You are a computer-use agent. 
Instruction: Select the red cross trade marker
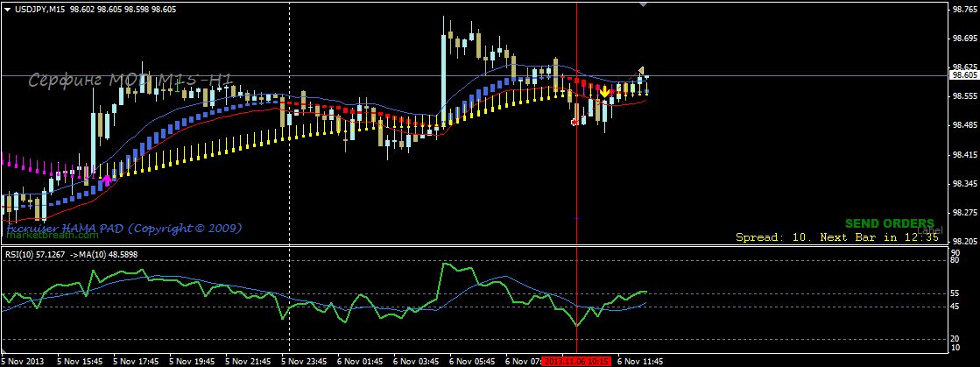click(575, 122)
